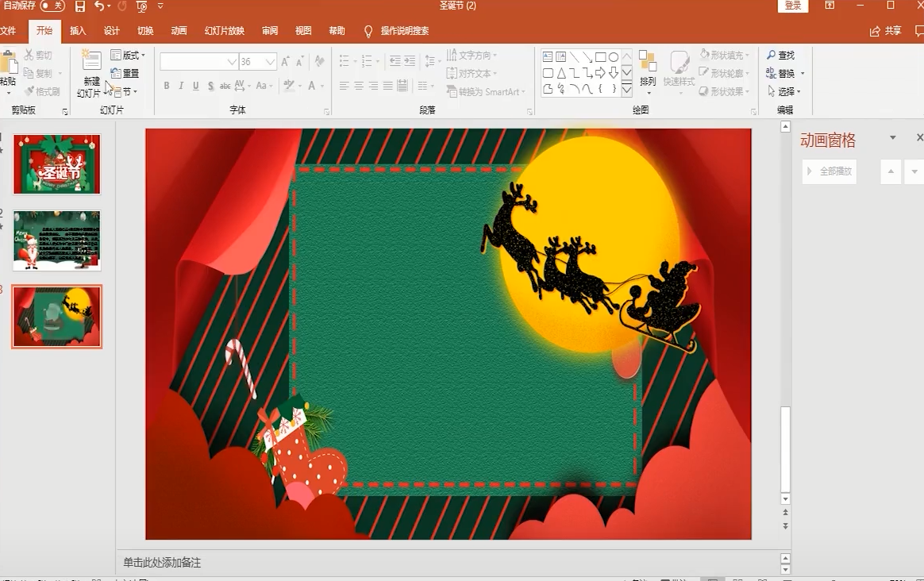Click the 共享 share button
Screen dimensions: 924x581
point(886,31)
